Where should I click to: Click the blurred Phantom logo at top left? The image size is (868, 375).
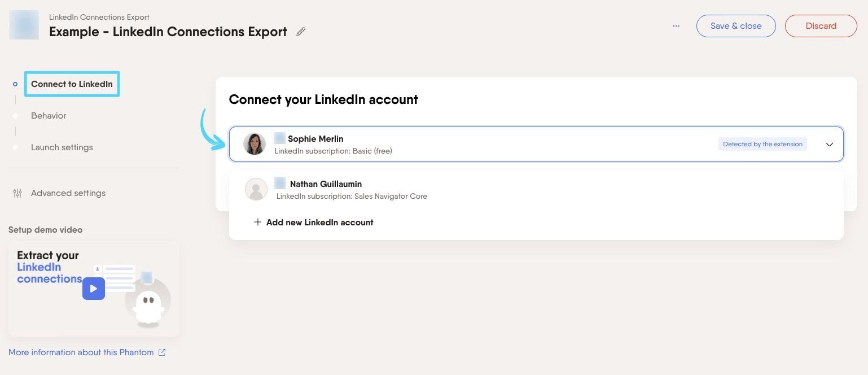pyautogui.click(x=24, y=25)
